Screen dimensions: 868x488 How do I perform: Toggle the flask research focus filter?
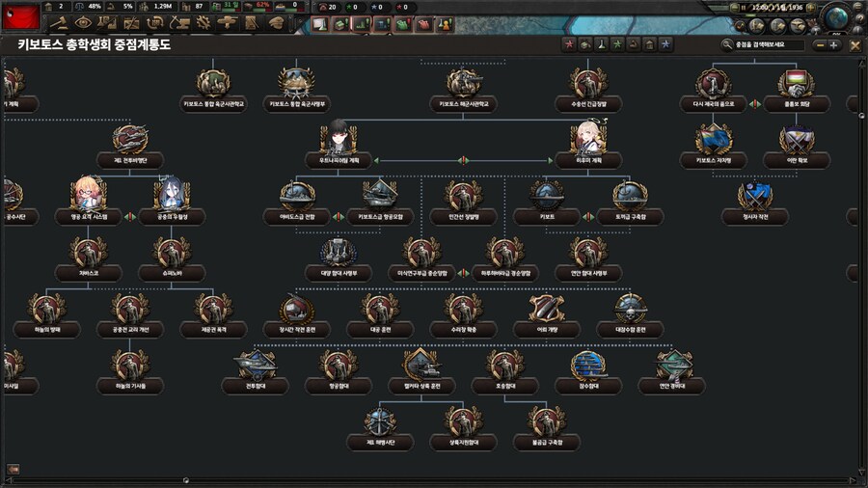point(600,44)
